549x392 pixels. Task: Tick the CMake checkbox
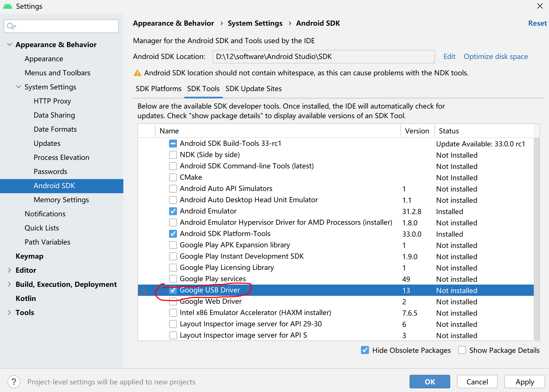tap(173, 177)
